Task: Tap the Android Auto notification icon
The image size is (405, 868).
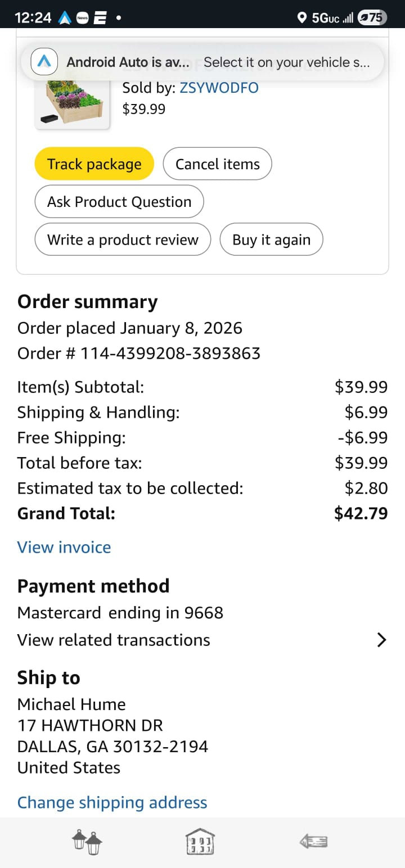Action: coord(44,62)
